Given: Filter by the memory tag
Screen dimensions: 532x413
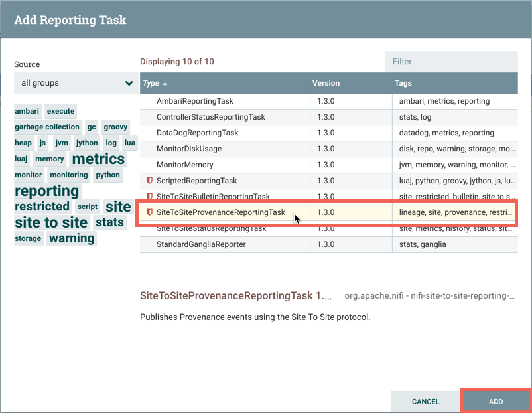Looking at the screenshot, I should point(50,159).
